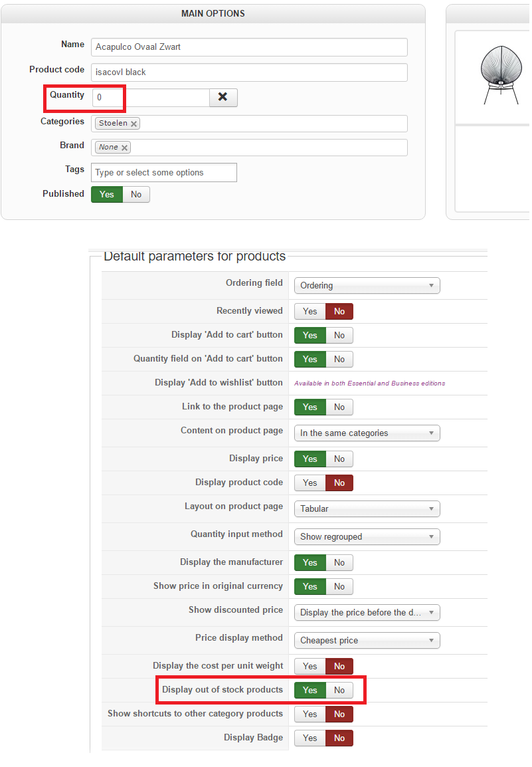Set Display product code to Yes
Viewport: 532px width, 767px height.
310,483
